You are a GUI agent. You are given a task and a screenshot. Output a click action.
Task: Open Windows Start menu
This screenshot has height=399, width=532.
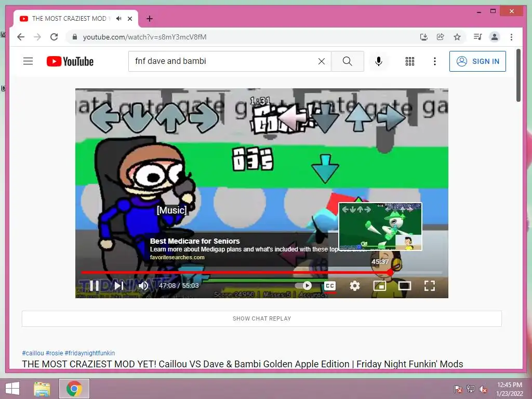click(x=12, y=389)
